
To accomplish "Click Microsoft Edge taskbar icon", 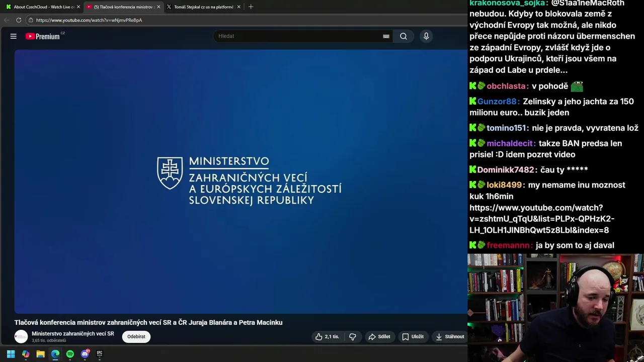I will click(x=55, y=354).
